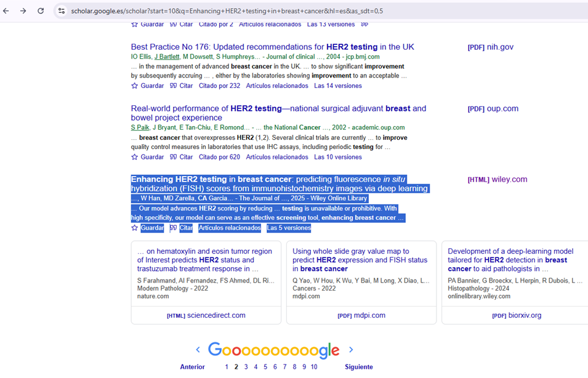
Task: Open related card Using whole slide gray value map
Action: tap(360, 260)
